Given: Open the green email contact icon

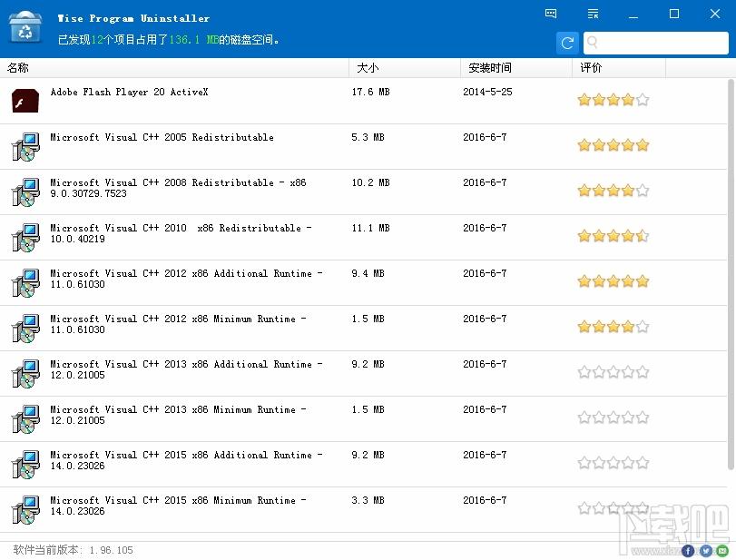Looking at the screenshot, I should tap(723, 552).
